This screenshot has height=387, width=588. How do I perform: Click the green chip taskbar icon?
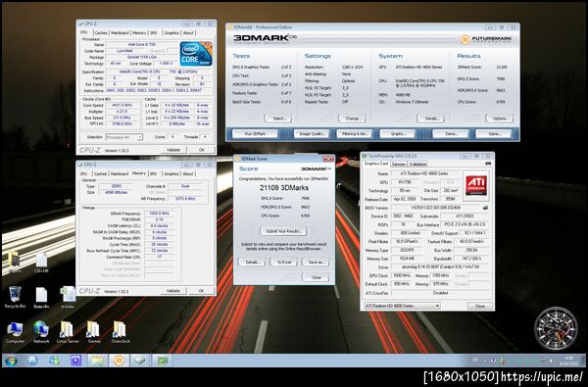click(x=163, y=361)
